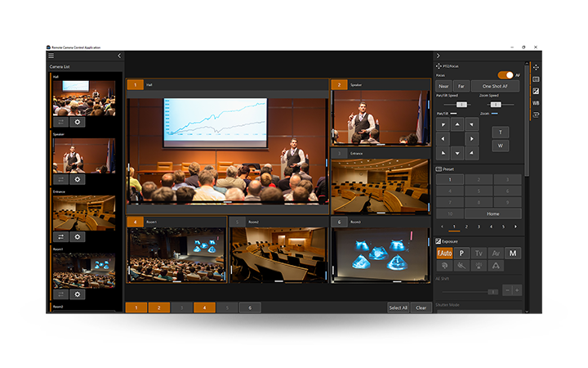Toggle camera 3 selection in bottom bar
Screen dimensions: 588x368
tap(181, 307)
